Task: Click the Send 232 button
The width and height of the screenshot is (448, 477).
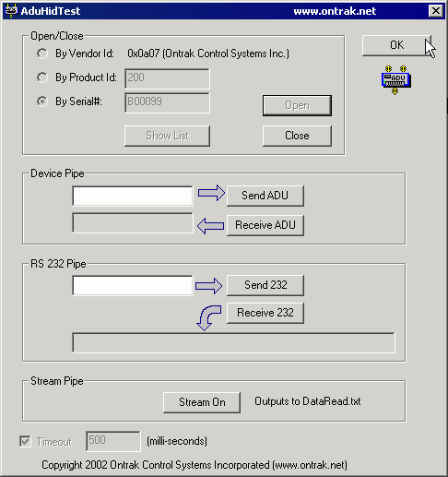Action: click(x=265, y=285)
